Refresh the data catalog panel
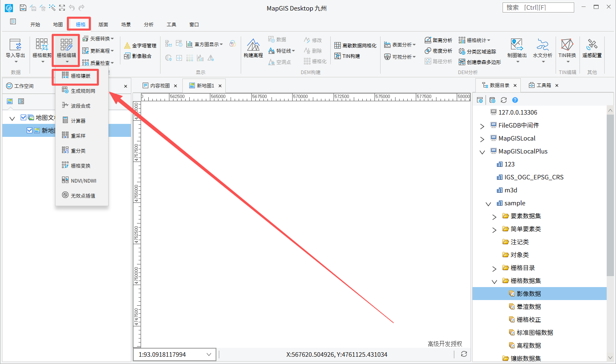Viewport: 616px width, 364px height. point(504,100)
